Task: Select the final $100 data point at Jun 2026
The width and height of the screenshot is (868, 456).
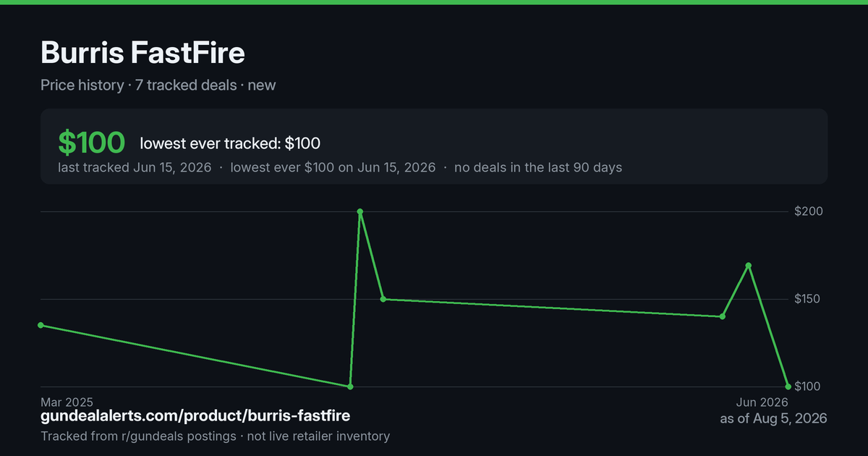Action: pos(788,387)
